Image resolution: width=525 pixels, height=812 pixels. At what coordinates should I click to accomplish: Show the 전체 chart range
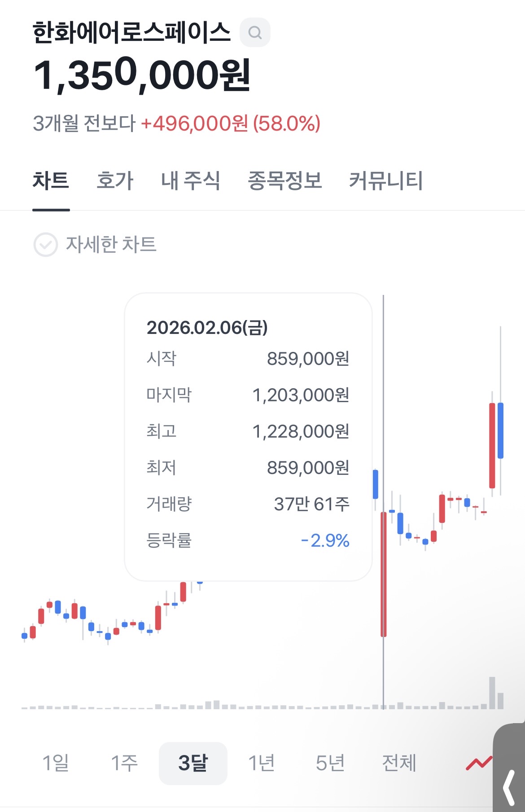(399, 763)
